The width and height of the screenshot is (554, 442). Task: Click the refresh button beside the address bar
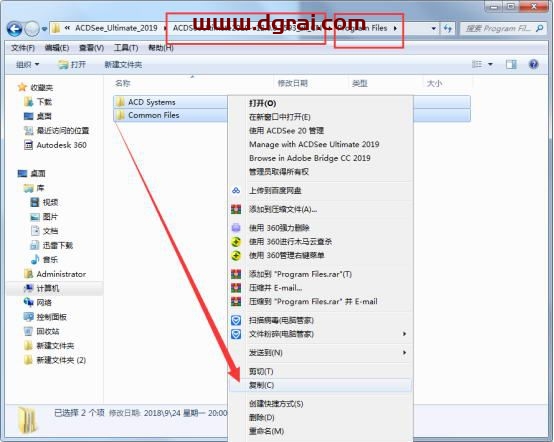tap(448, 28)
